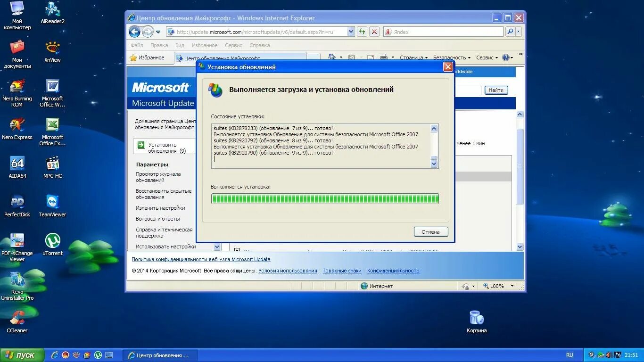This screenshot has width=644, height=362.
Task: Open PerfectDisk desktop icon
Action: 17,206
